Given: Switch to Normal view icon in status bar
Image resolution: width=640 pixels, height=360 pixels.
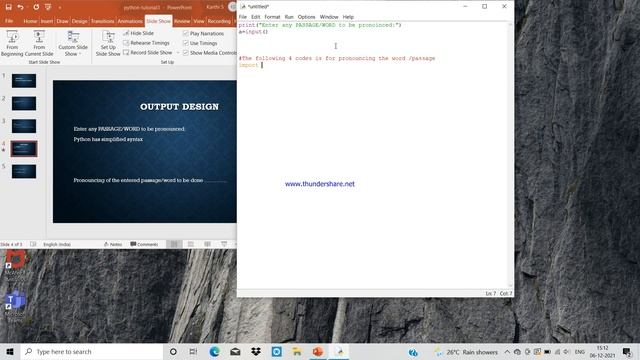Looking at the screenshot, I should tap(174, 244).
